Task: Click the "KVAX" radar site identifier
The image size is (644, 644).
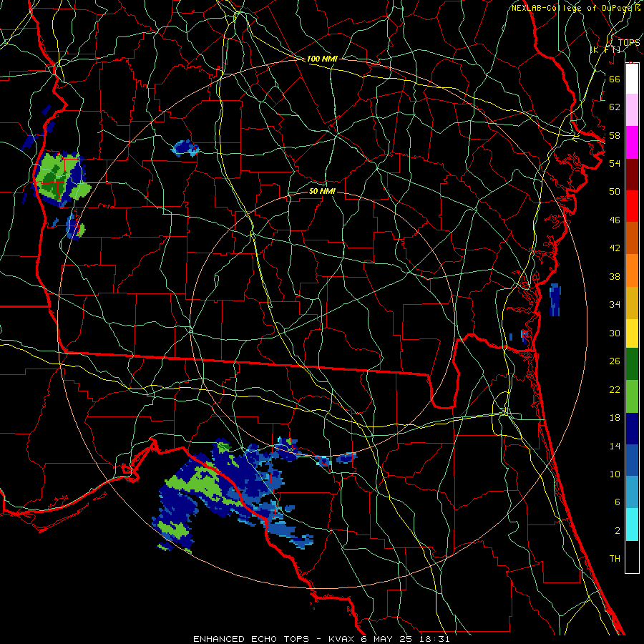Action: click(x=343, y=639)
